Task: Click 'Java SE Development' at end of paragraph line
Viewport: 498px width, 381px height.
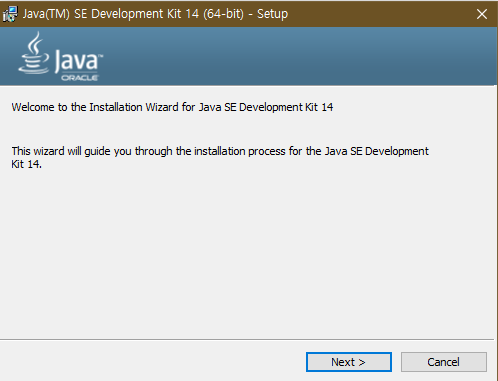Action: (x=377, y=151)
